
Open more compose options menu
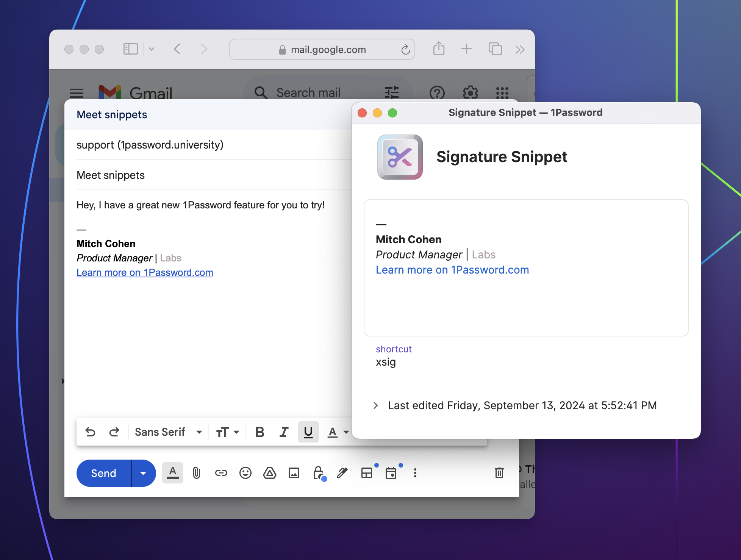point(415,473)
